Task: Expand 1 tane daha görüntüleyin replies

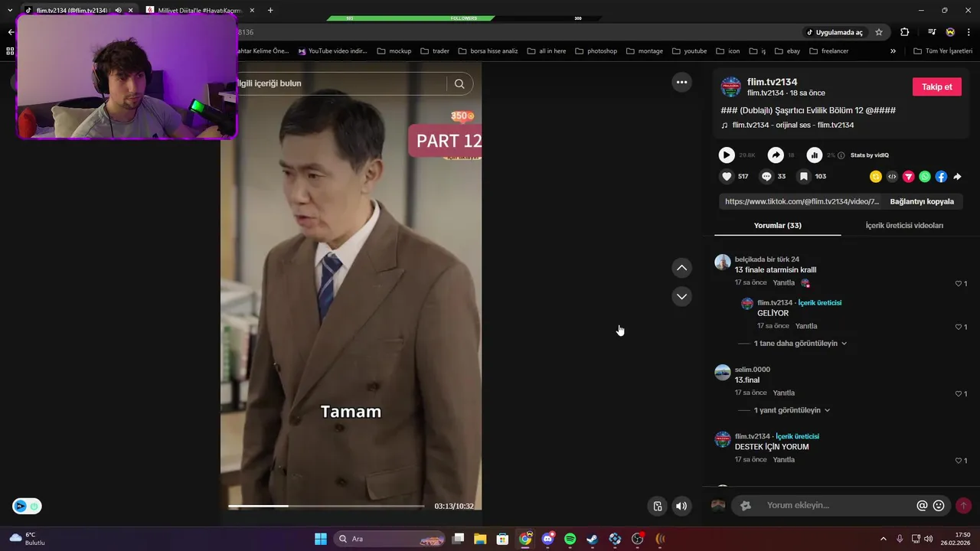Action: [800, 344]
